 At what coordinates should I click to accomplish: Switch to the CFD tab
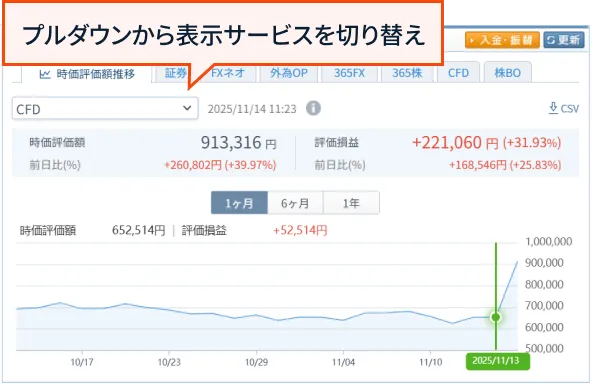[458, 73]
